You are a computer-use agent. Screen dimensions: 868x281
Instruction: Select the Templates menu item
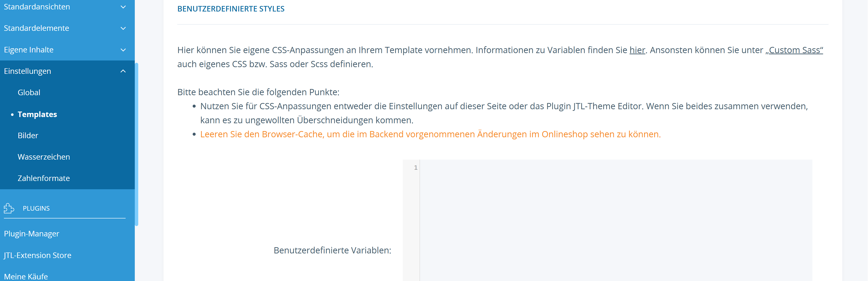tap(37, 114)
